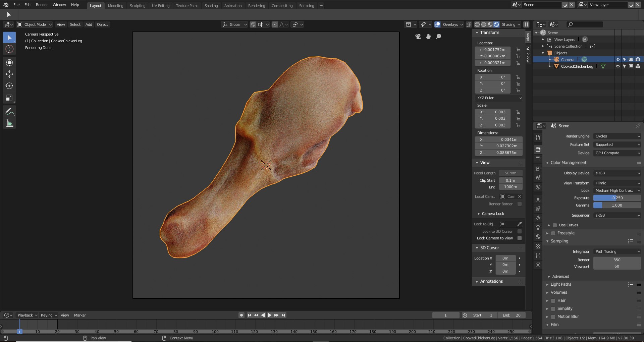Image resolution: width=644 pixels, height=342 pixels.
Task: Open the Render Engine Cycles dropdown
Action: 617,136
